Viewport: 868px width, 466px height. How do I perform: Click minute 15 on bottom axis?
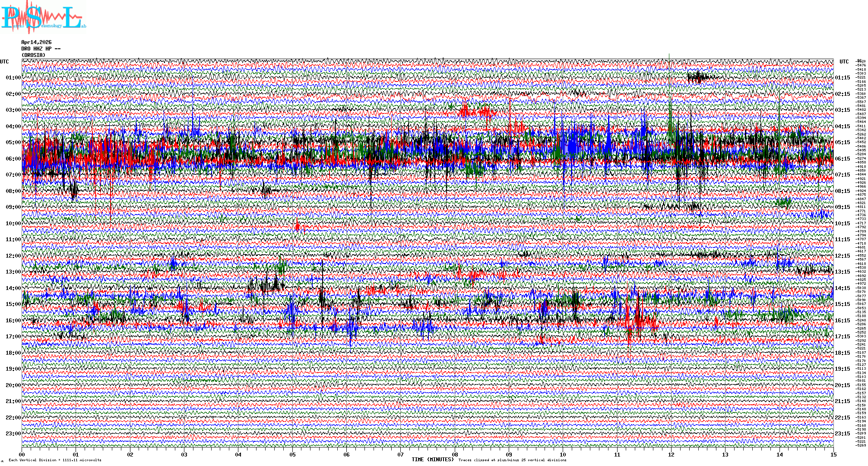[x=833, y=455]
